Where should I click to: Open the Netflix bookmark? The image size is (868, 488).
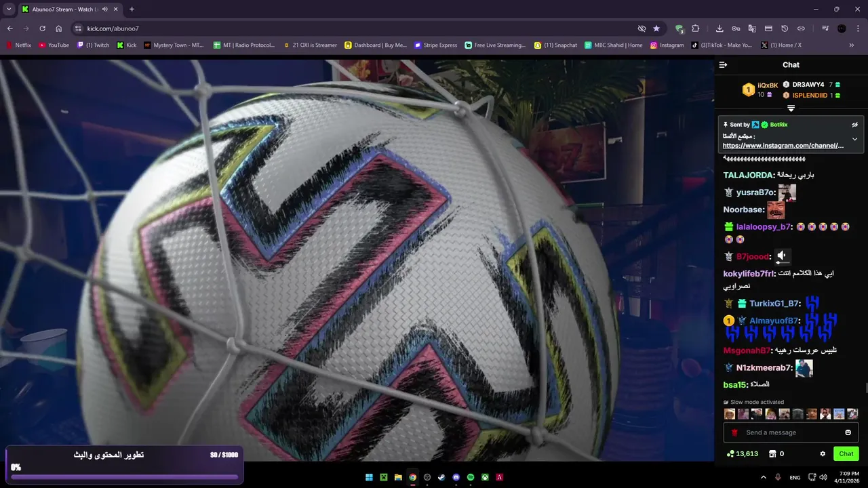click(18, 45)
